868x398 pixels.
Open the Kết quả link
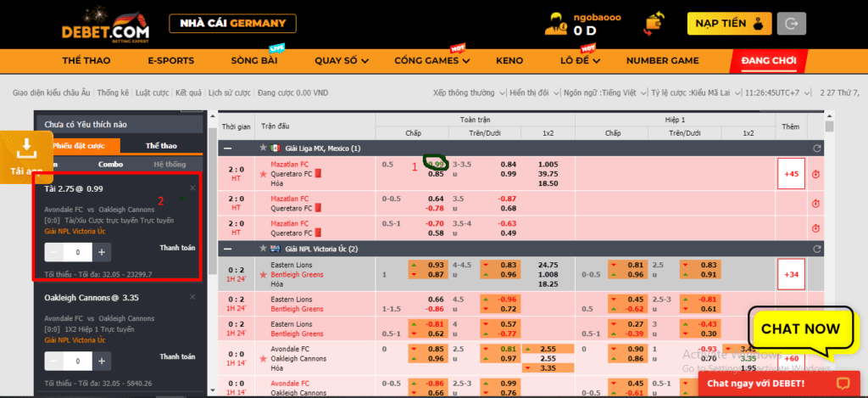tap(188, 92)
